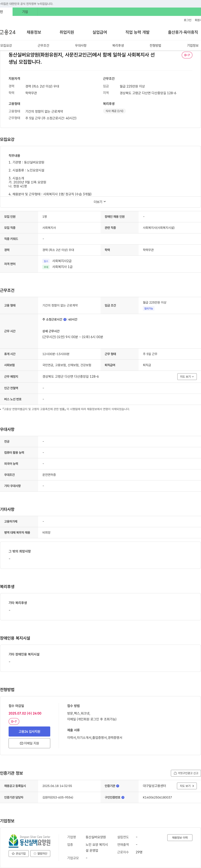The width and height of the screenshot is (201, 868).
Task: Click the 고용24 입사지원 button
Action: tap(29, 731)
